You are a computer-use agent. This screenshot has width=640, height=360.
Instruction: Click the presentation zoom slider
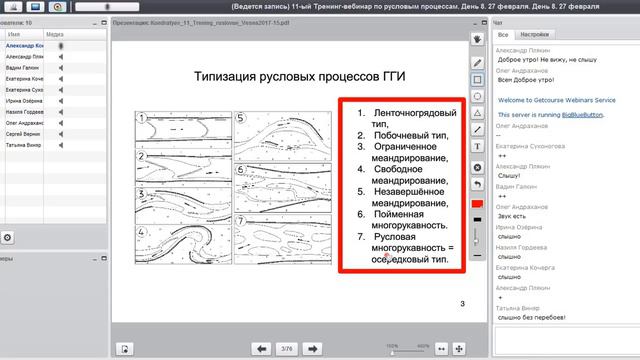click(x=407, y=351)
